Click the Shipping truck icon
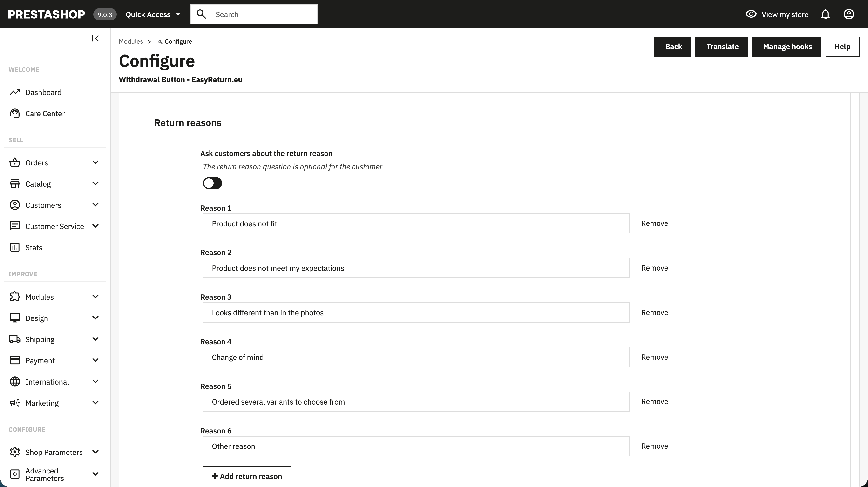Screen dimensions: 868x487 [15, 339]
